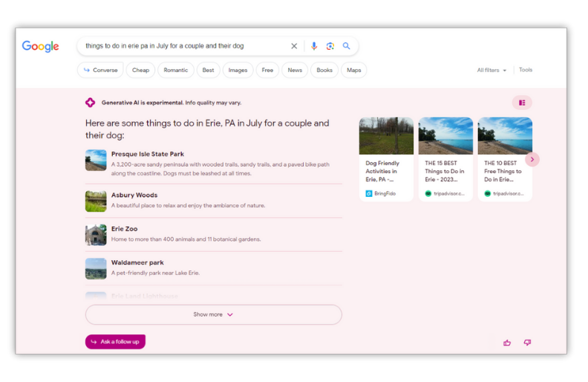Open the All filters dropdown
Viewport: 588px width, 382px height.
[491, 70]
